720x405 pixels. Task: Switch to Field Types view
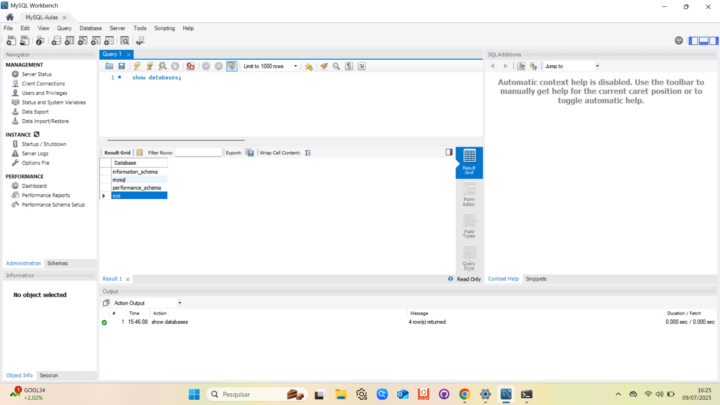[x=469, y=226]
